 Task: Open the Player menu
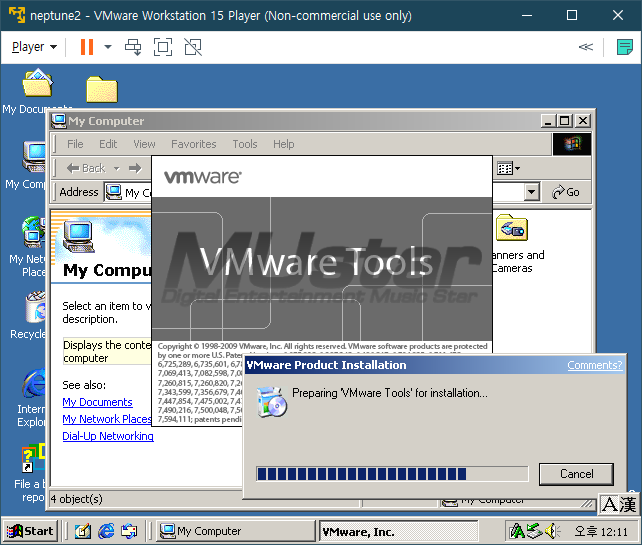(34, 47)
